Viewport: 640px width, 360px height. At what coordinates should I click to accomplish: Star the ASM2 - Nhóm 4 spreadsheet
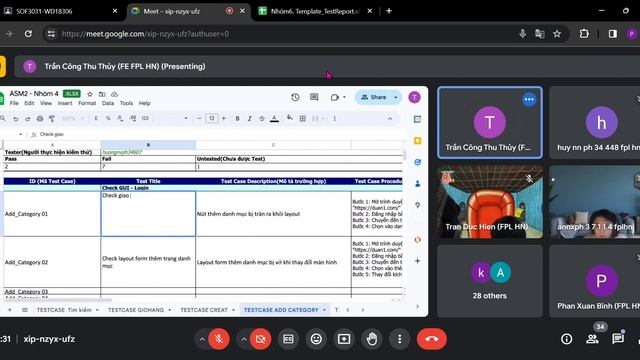coord(90,94)
